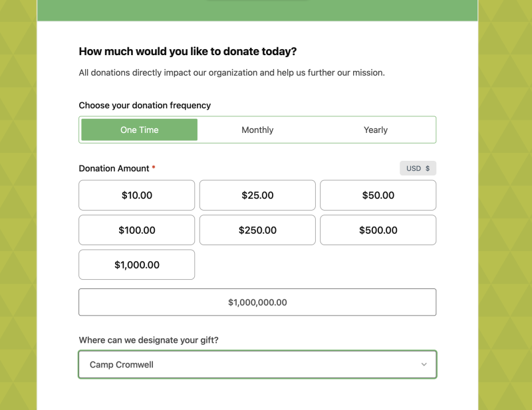Click the 'Where can we designate your gift?' label
Viewport: 532px width, 410px height.
[148, 340]
